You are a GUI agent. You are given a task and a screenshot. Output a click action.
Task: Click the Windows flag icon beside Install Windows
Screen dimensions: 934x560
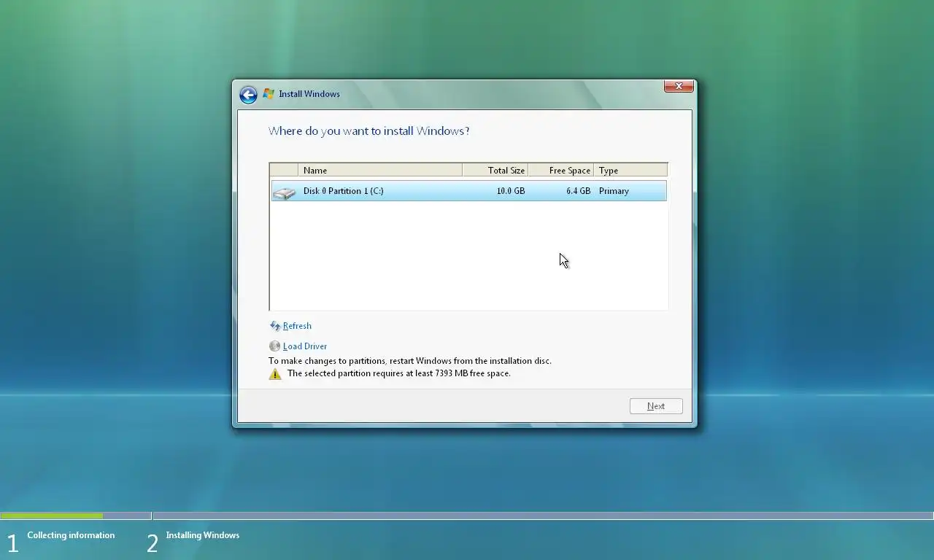tap(269, 94)
